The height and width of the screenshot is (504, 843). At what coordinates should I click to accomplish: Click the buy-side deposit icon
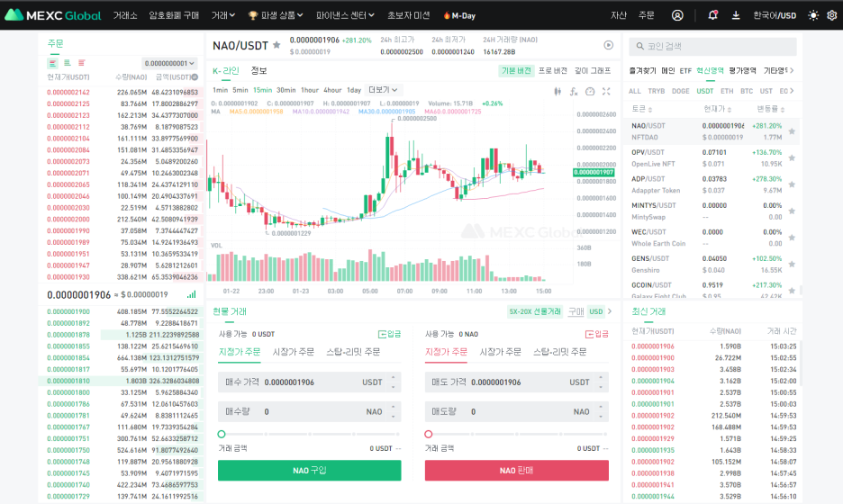[x=382, y=334]
